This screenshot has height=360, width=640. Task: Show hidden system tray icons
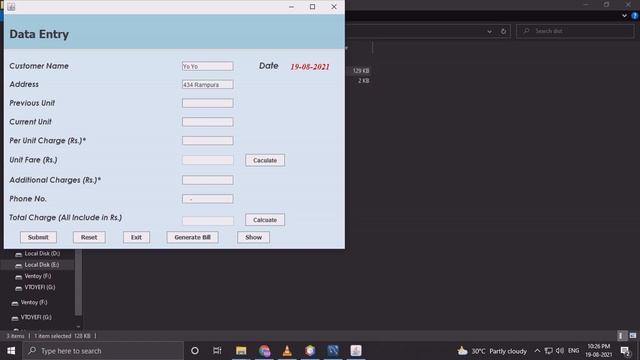click(x=537, y=351)
